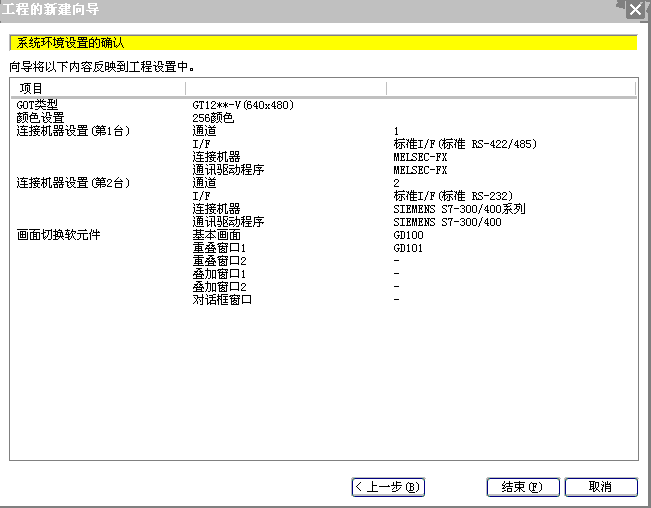Image resolution: width=651 pixels, height=508 pixels.
Task: Click the GD100 device value
Action: click(x=408, y=235)
